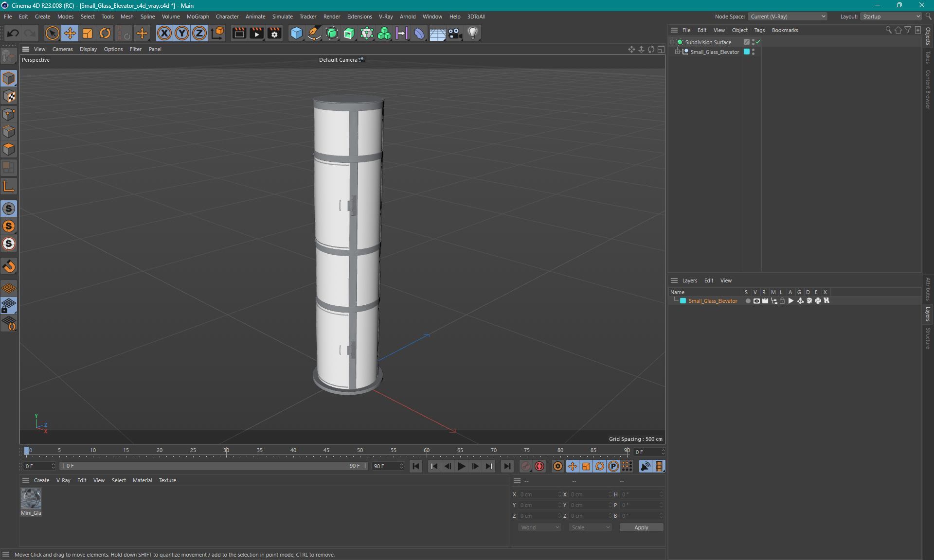Open the MoGraph menu

pyautogui.click(x=198, y=17)
